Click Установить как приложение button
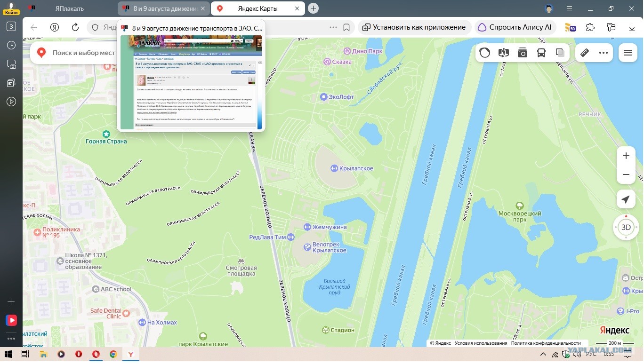 point(414,27)
